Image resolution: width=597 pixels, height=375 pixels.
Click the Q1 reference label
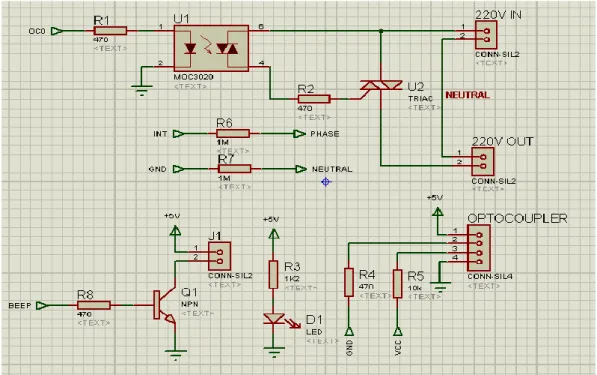coord(189,292)
